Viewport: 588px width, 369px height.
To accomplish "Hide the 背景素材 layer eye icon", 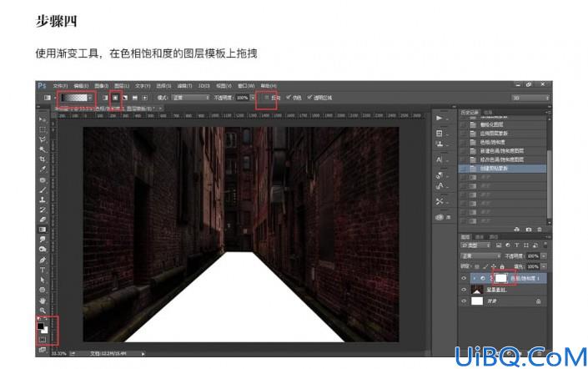I will pos(464,290).
